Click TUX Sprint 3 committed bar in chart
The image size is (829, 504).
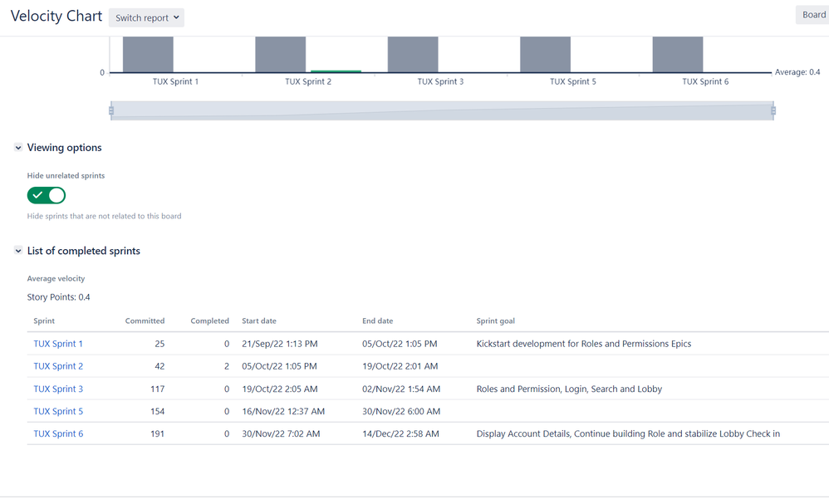(x=413, y=55)
